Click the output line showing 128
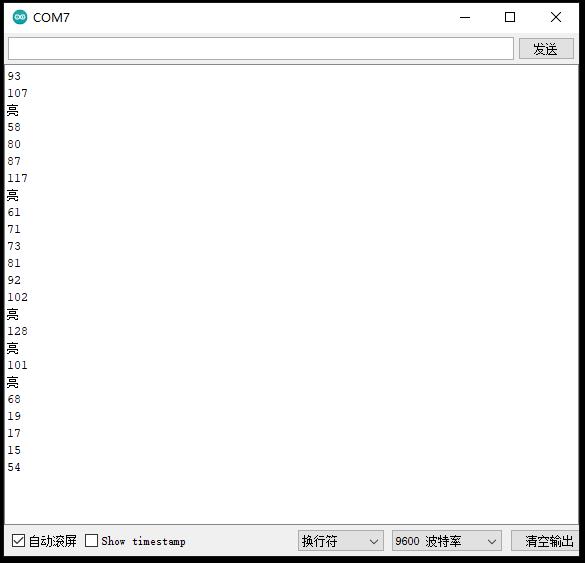Image resolution: width=585 pixels, height=563 pixels. tap(18, 331)
